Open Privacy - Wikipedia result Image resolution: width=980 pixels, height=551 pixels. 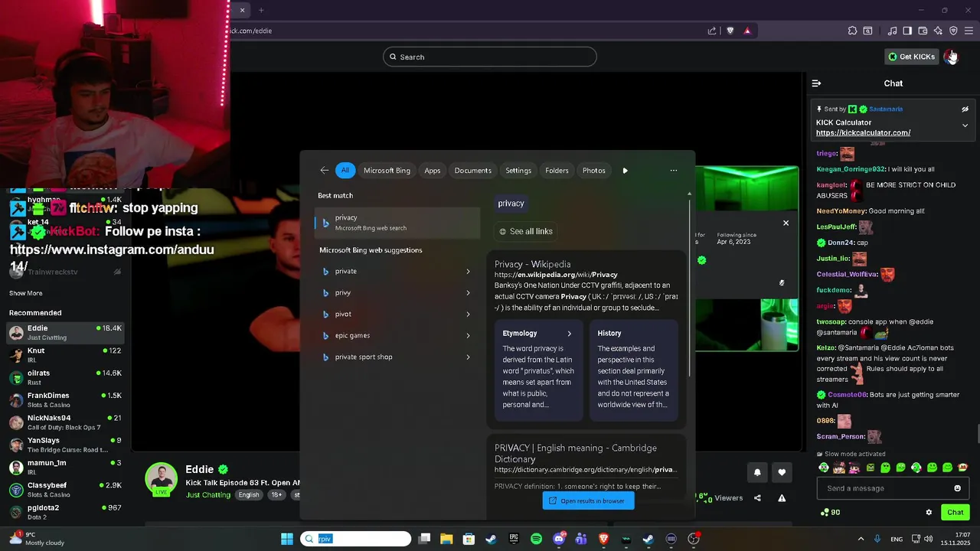tap(532, 264)
